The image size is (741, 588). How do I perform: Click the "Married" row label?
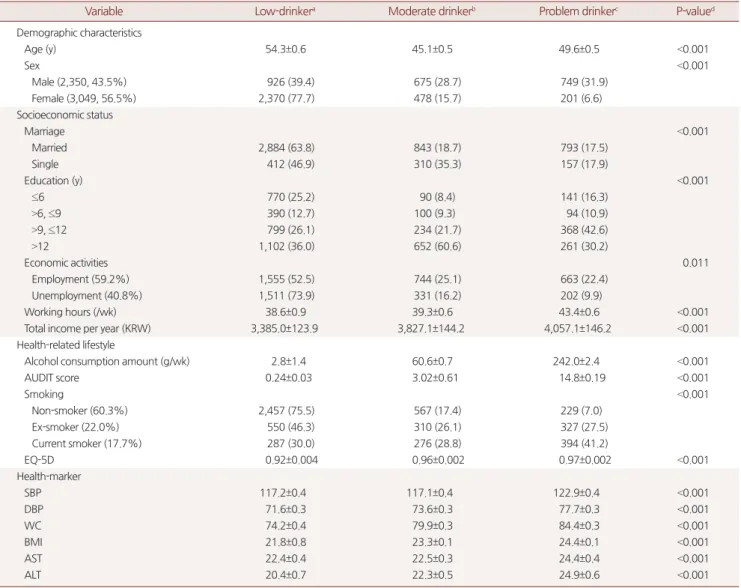point(49,147)
